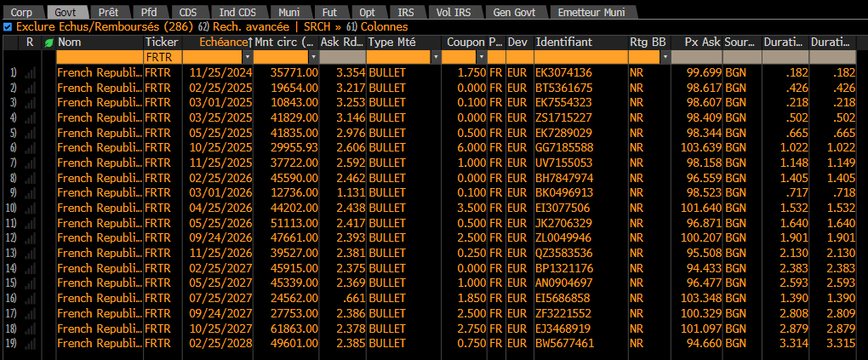This screenshot has height=360, width=868.
Task: Click the bar chart icon in row 16
Action: pyautogui.click(x=30, y=298)
